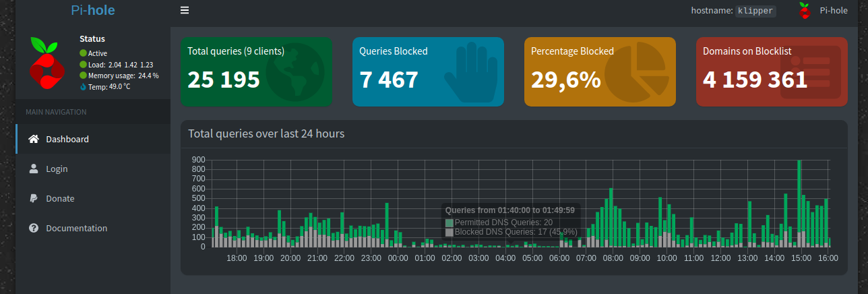Click the list icon in Domains on Blocklist
This screenshot has width=868, height=294.
[810, 73]
